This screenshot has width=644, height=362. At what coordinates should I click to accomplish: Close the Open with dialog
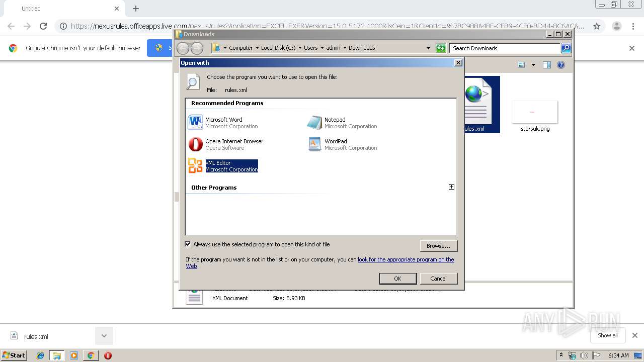(x=458, y=63)
